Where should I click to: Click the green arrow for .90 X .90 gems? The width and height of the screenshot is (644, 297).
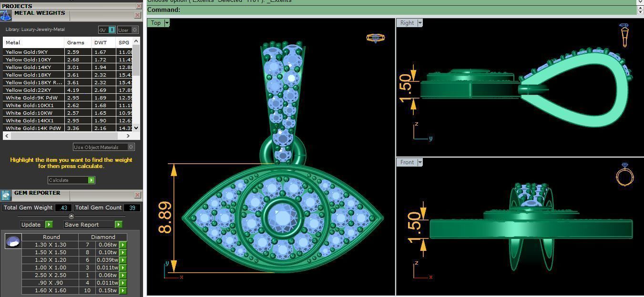tap(123, 283)
